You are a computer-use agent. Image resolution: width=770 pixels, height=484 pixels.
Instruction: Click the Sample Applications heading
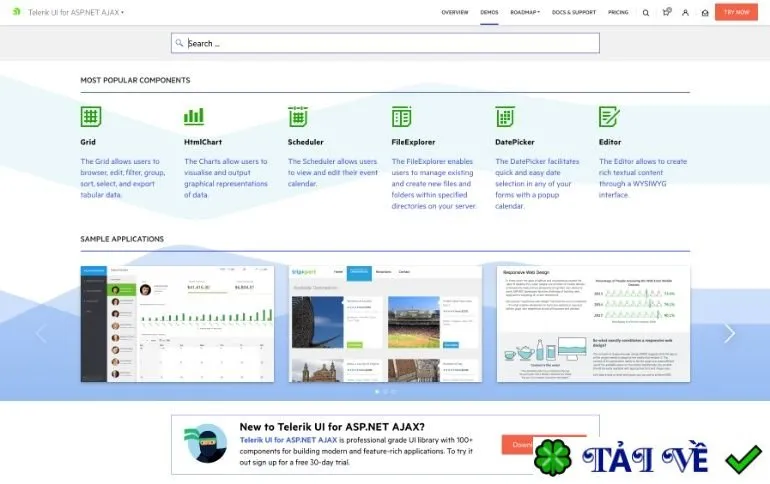point(122,239)
